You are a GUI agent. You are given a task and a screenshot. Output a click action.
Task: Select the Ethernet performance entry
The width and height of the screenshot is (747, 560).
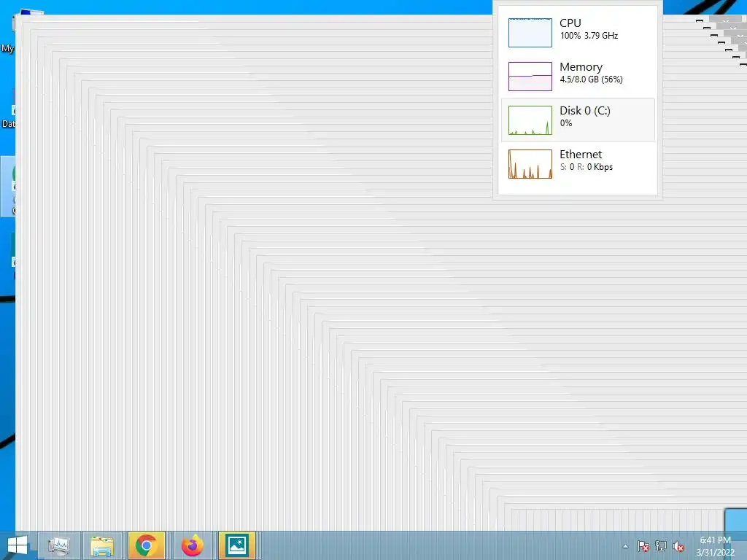[x=578, y=164]
